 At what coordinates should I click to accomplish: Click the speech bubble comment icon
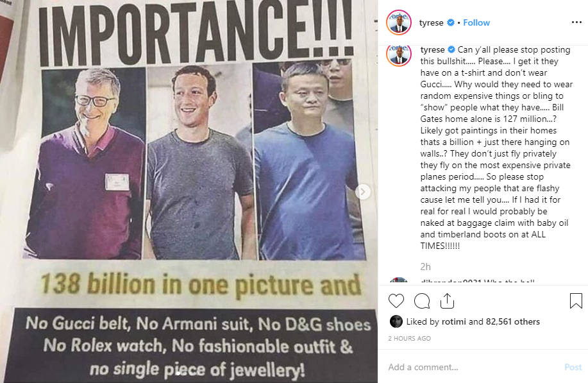point(421,301)
